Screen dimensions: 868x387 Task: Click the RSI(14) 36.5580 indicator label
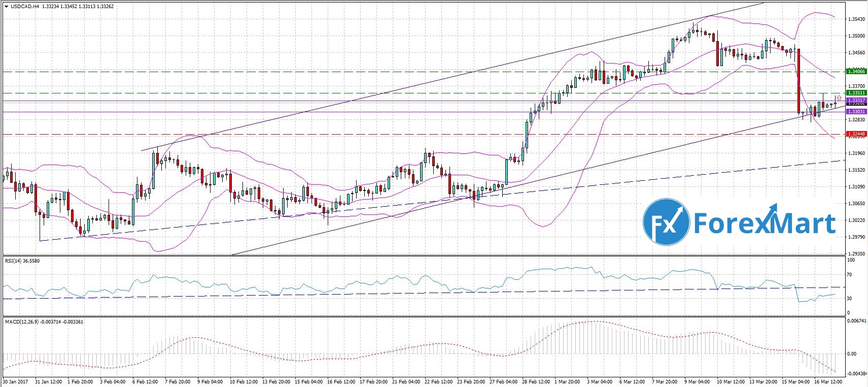tap(22, 261)
